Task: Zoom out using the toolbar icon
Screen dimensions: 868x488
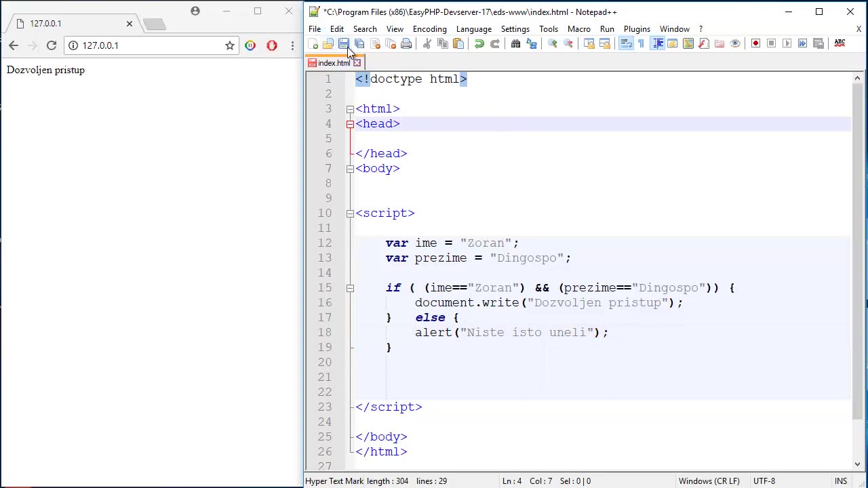Action: click(x=568, y=43)
